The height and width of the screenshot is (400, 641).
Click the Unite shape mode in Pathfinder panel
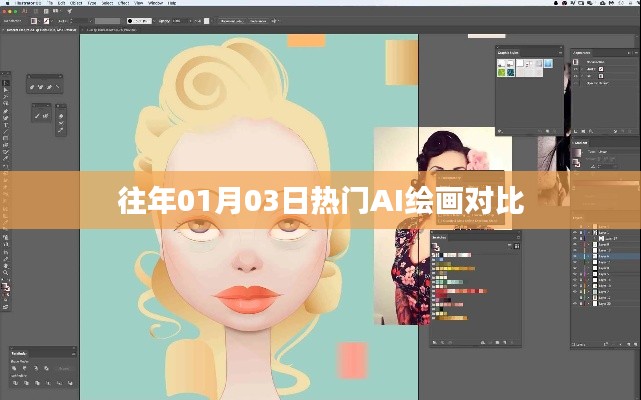[14, 369]
